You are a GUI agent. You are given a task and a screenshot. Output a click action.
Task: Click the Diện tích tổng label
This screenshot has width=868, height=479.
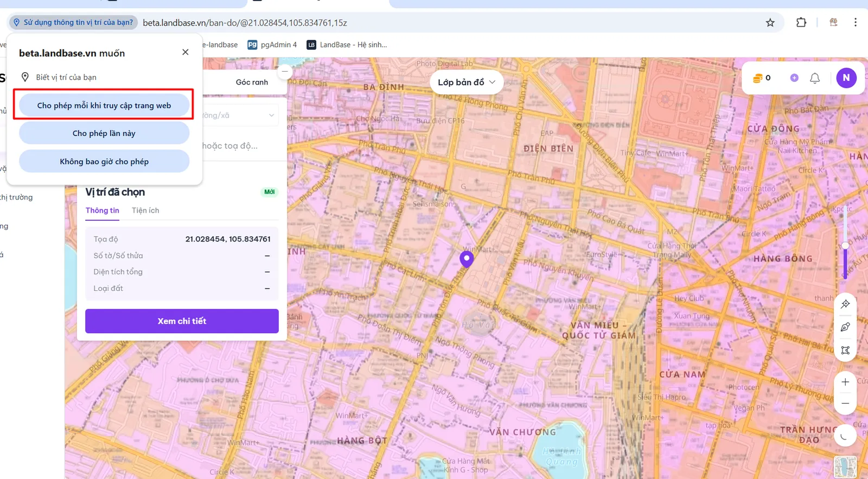point(118,272)
